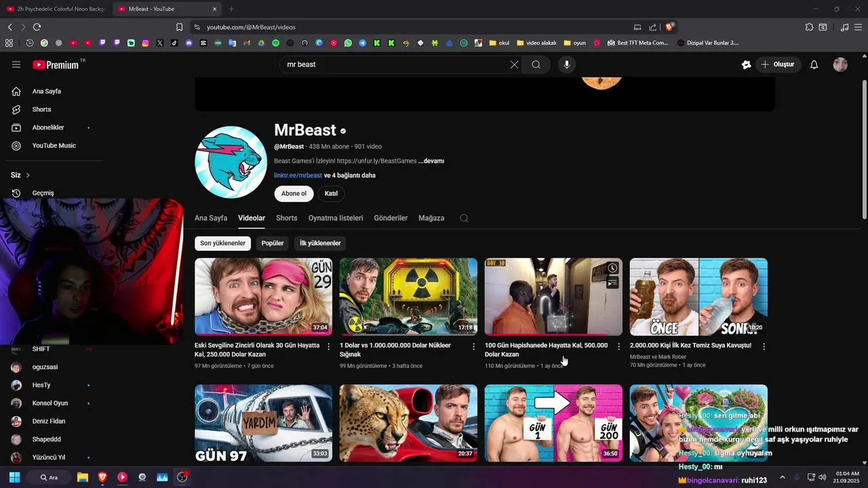
Task: Open the browser extensions puzzle icon
Action: (x=809, y=27)
